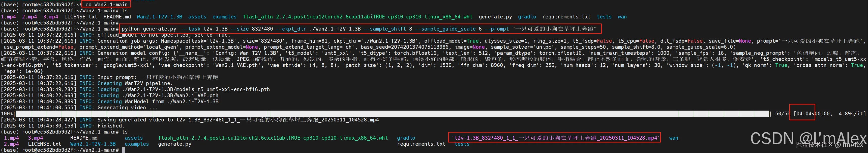The width and height of the screenshot is (868, 153).
Task: Click the timestamp '10:41:00,555'
Action: pyautogui.click(x=56, y=108)
